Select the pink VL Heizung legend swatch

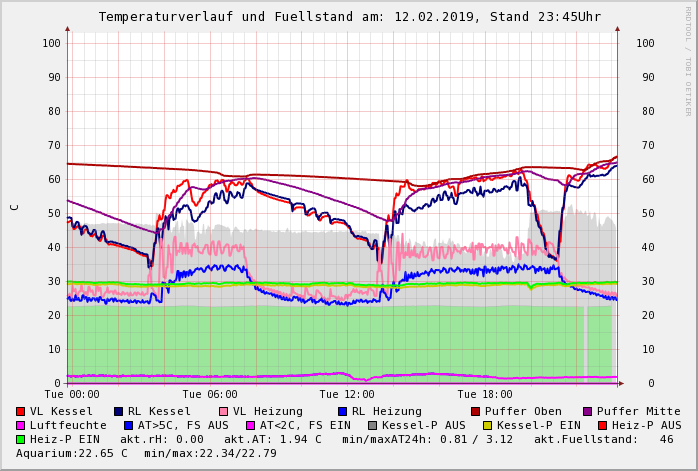tap(222, 411)
